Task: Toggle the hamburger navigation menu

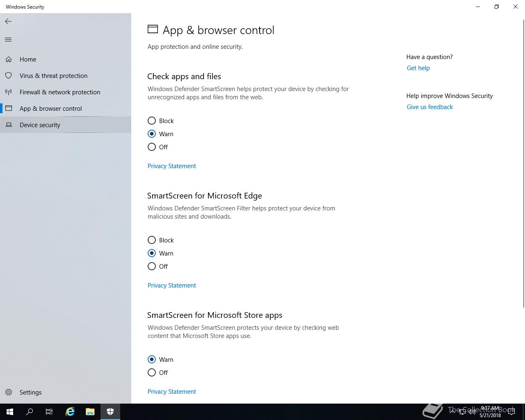Action: (x=8, y=39)
